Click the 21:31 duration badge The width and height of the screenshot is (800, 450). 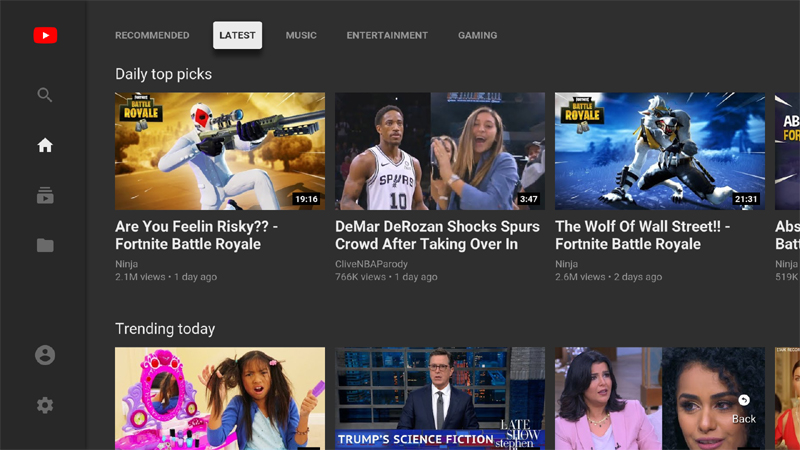(x=746, y=199)
